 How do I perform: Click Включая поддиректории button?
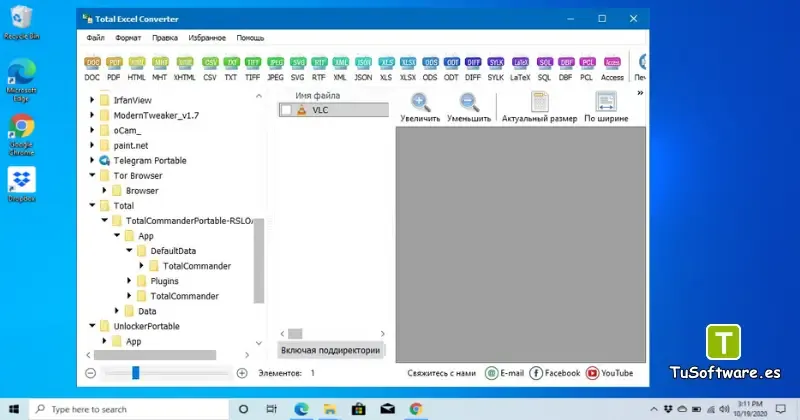pyautogui.click(x=330, y=351)
